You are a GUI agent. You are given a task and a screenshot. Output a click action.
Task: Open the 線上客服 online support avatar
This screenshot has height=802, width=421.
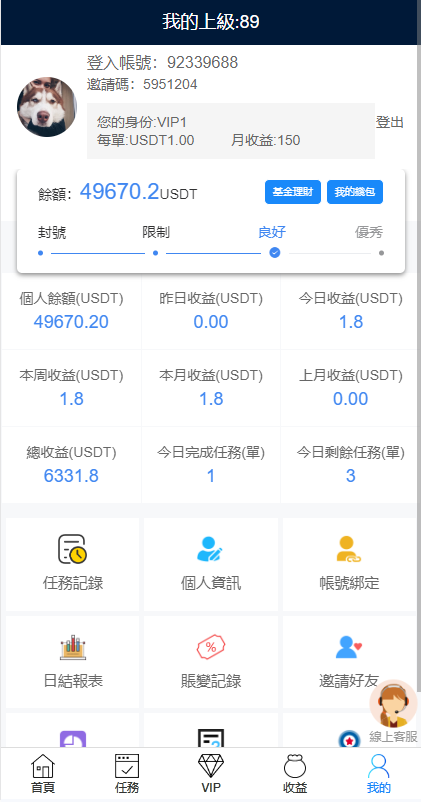pyautogui.click(x=393, y=704)
